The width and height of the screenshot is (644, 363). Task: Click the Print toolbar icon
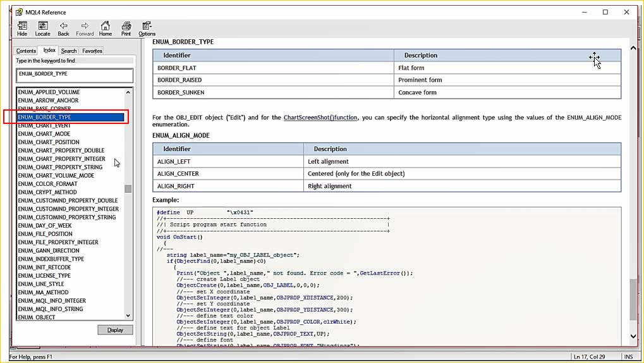(x=126, y=29)
